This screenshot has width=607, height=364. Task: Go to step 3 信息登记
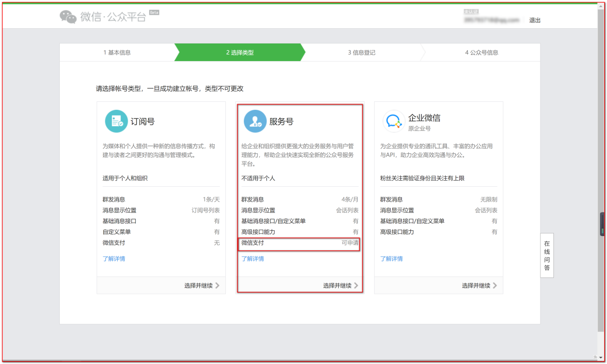[362, 53]
